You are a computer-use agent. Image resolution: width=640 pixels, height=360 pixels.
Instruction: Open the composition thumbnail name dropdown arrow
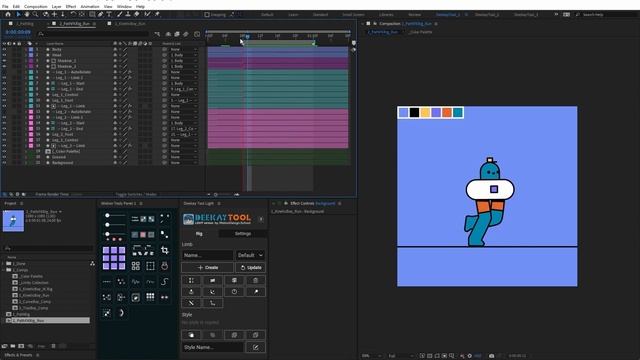60,211
